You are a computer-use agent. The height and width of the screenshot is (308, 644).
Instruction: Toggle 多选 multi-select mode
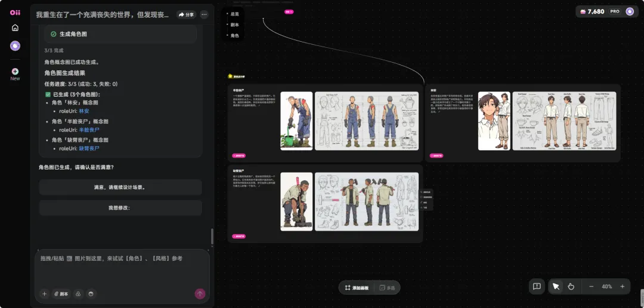click(x=387, y=288)
